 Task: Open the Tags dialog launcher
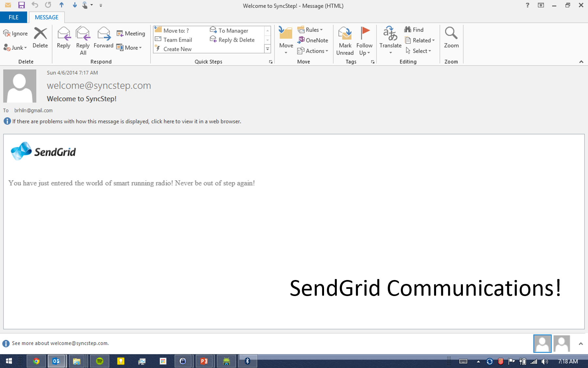(372, 62)
